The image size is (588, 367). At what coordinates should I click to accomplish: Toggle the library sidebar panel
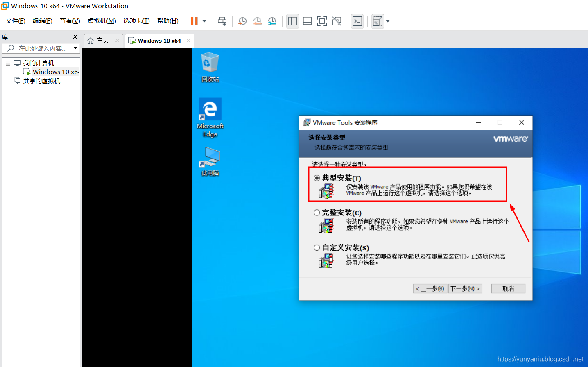[x=292, y=21]
